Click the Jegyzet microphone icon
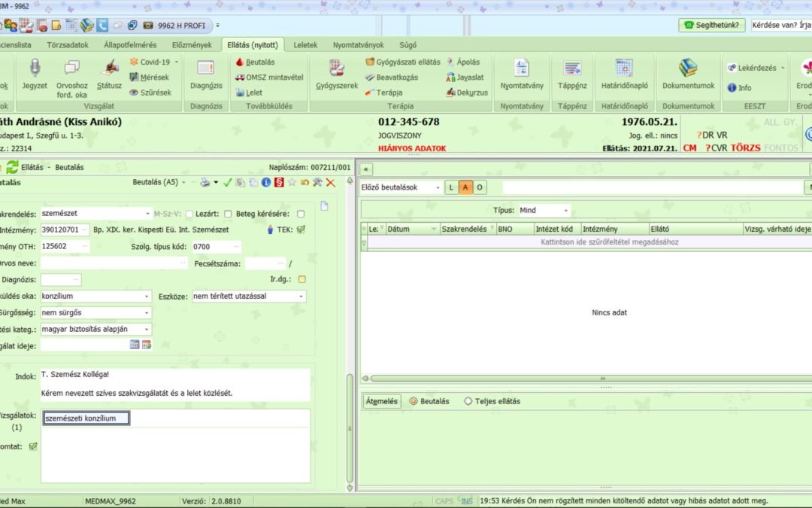This screenshot has height=508, width=812. pyautogui.click(x=35, y=69)
